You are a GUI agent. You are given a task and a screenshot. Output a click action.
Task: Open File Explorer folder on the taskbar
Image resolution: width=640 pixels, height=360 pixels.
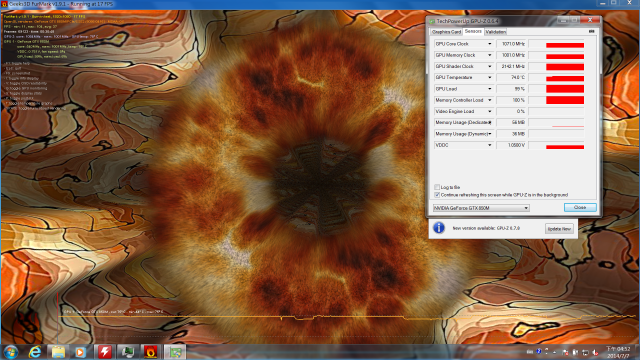pos(58,352)
